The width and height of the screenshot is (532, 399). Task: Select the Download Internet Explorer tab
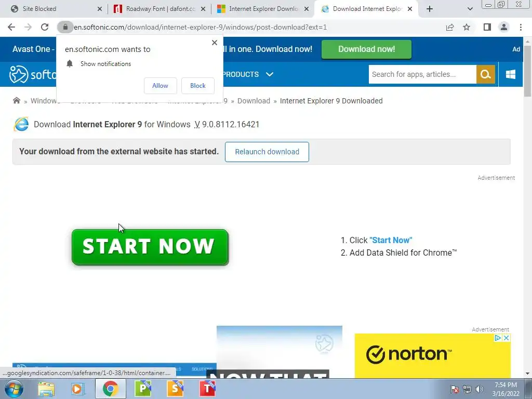366,9
